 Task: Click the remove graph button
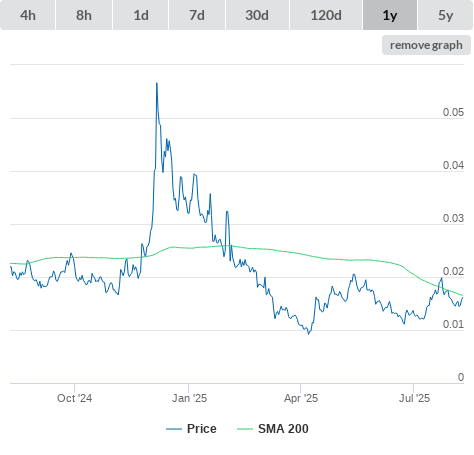coord(426,45)
